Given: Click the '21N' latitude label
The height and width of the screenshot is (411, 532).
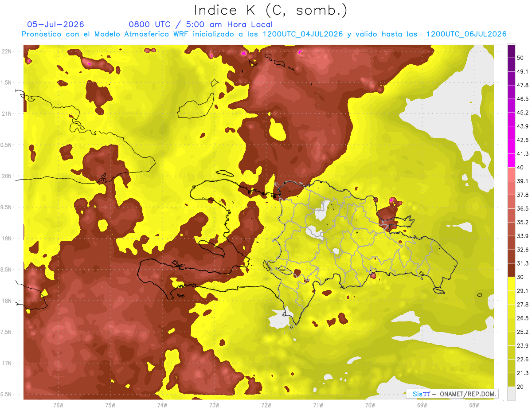Looking at the screenshot, I should coord(7,114).
